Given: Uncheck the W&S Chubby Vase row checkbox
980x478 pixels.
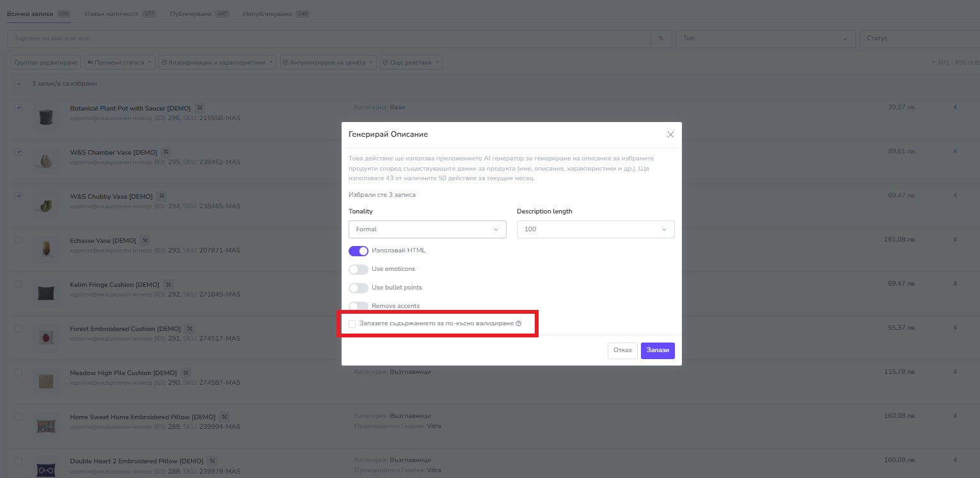Looking at the screenshot, I should pyautogui.click(x=19, y=196).
